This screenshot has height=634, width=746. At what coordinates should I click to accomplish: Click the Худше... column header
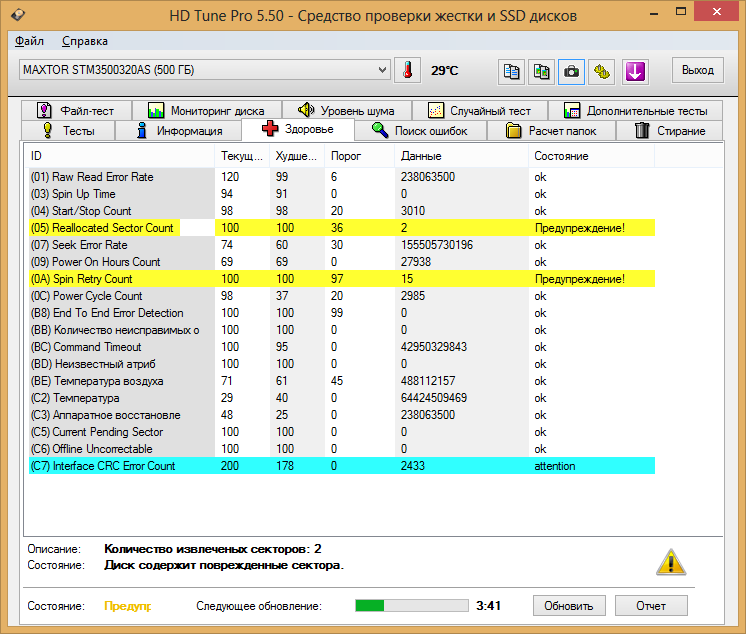[297, 156]
